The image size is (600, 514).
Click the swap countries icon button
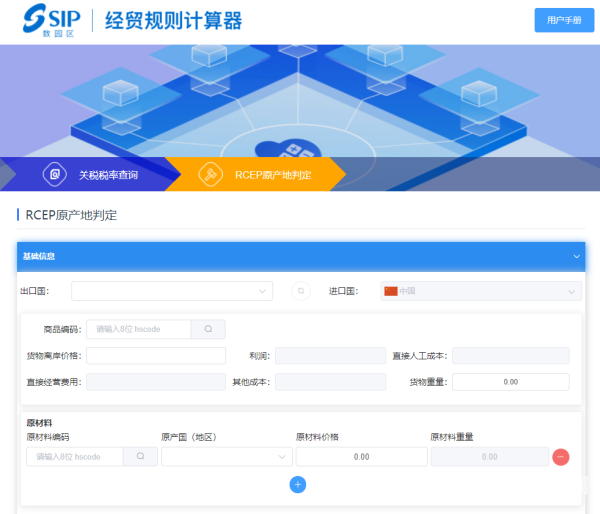pos(301,291)
